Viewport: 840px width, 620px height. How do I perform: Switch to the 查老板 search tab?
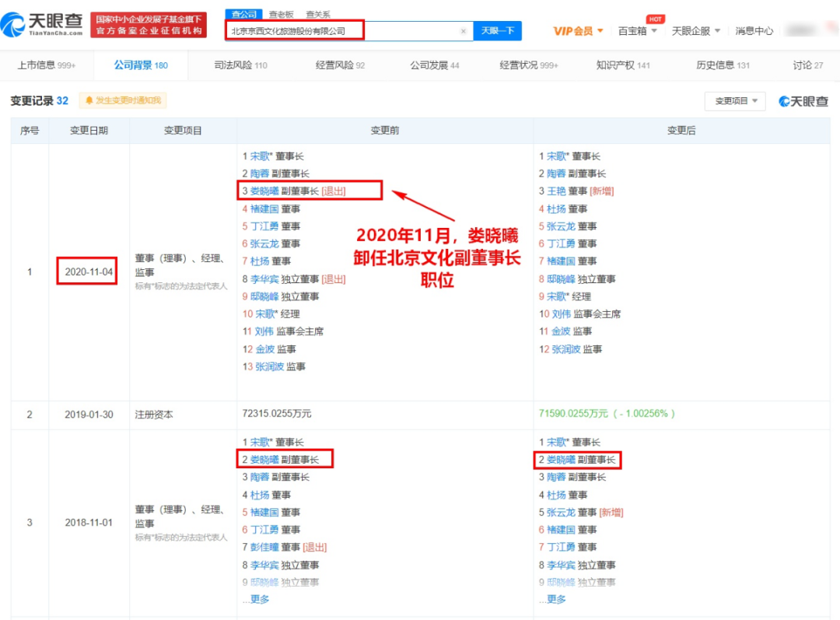pos(282,15)
